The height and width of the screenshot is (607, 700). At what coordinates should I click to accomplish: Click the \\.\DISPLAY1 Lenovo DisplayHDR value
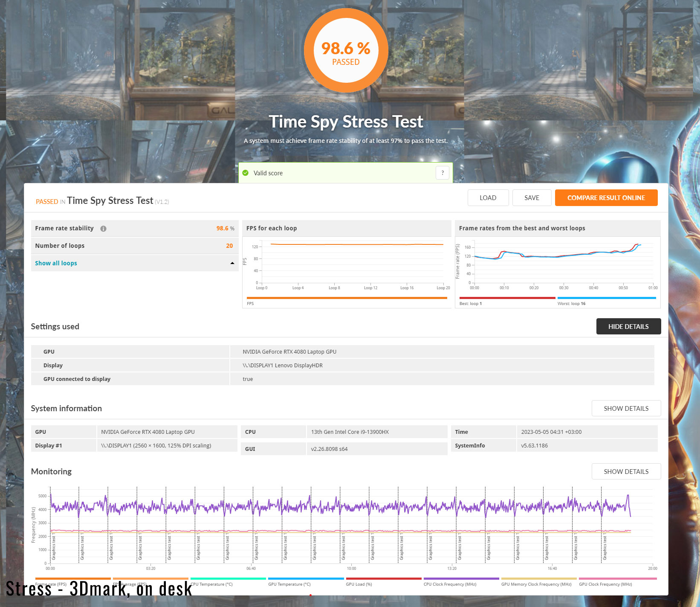coord(283,365)
